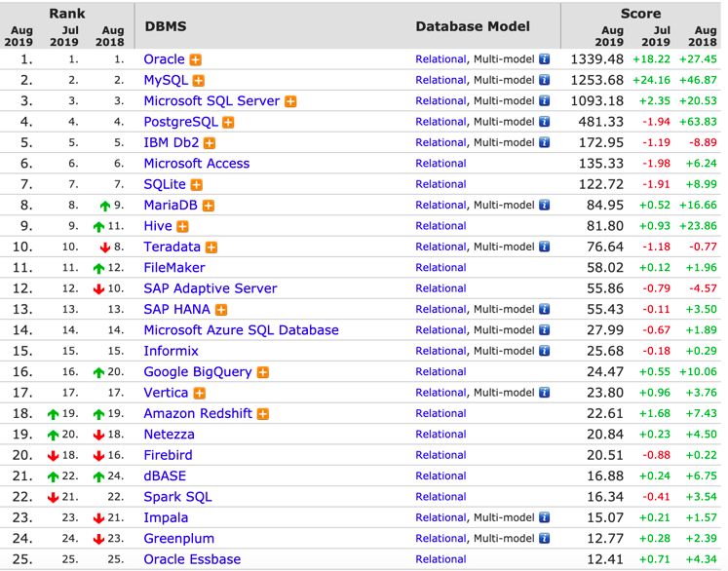
Task: Click the plus icon beside Google BigQuery
Action: click(263, 372)
